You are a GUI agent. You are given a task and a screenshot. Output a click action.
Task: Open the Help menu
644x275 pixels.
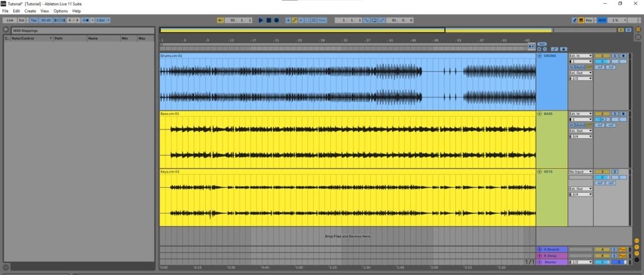[77, 11]
